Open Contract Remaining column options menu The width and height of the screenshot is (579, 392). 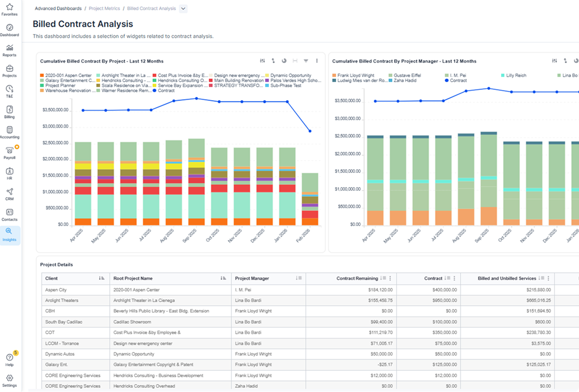click(x=390, y=278)
